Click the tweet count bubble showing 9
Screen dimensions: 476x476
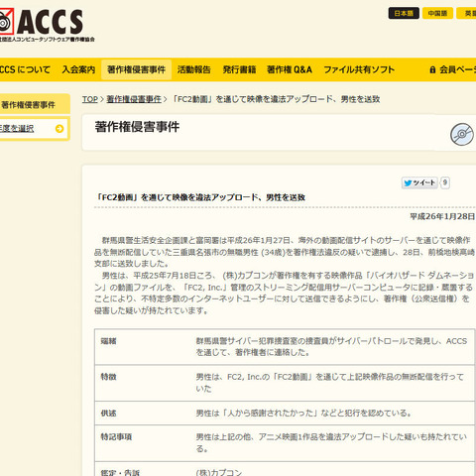[x=445, y=182]
